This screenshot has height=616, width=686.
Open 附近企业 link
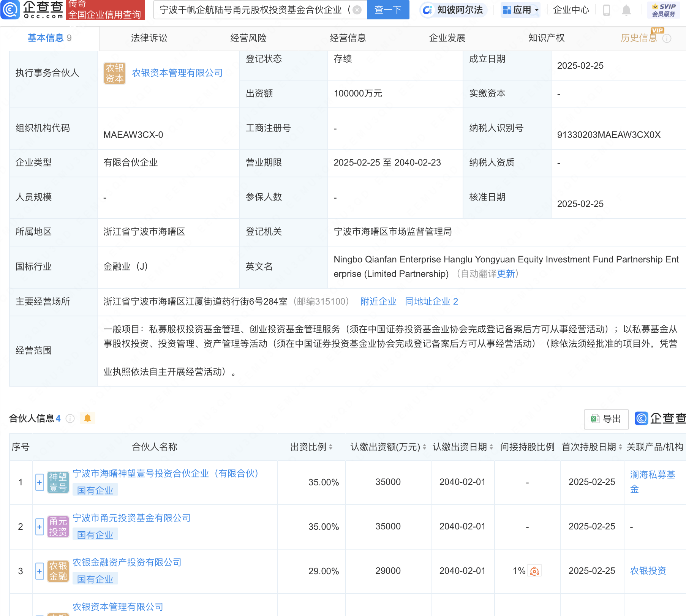coord(378,302)
